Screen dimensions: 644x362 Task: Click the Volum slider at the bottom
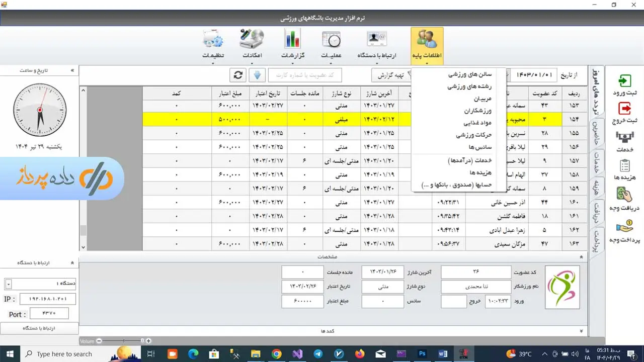(x=123, y=341)
